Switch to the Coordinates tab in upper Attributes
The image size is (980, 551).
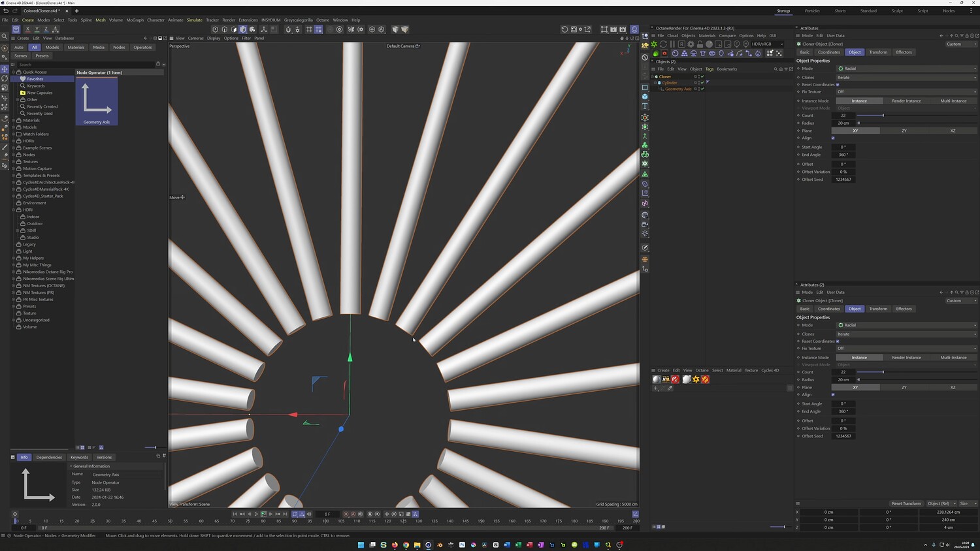click(x=828, y=52)
